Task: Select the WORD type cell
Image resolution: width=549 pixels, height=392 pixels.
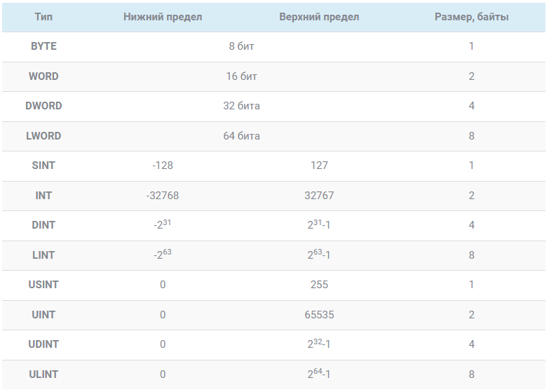Action: pos(43,76)
